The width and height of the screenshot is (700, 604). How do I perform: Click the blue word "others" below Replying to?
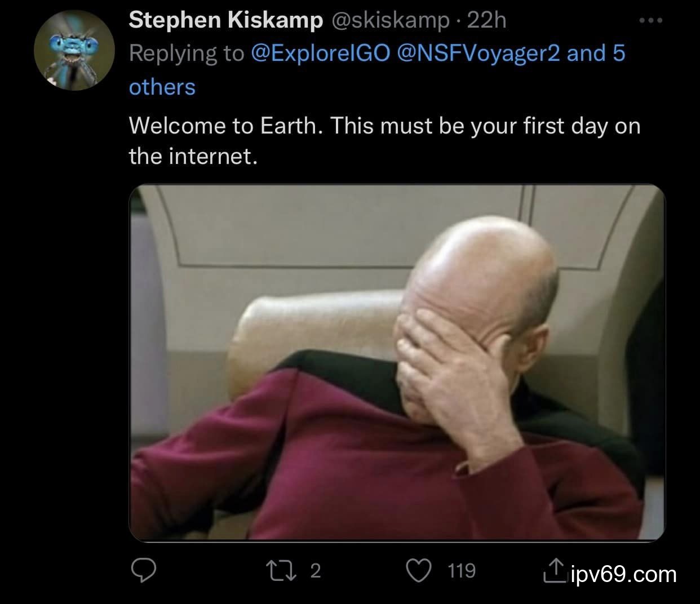click(x=162, y=87)
